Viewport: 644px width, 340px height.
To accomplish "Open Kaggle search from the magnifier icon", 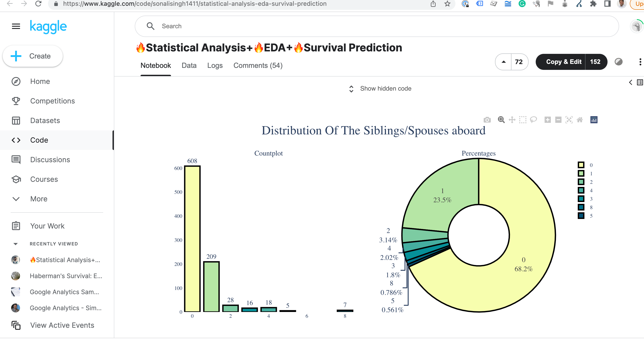I will tap(151, 26).
